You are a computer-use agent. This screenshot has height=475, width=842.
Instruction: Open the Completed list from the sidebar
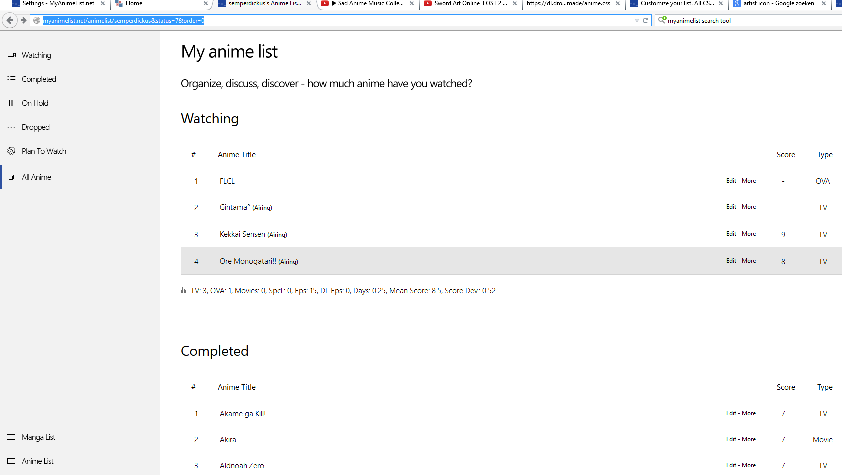[x=39, y=79]
